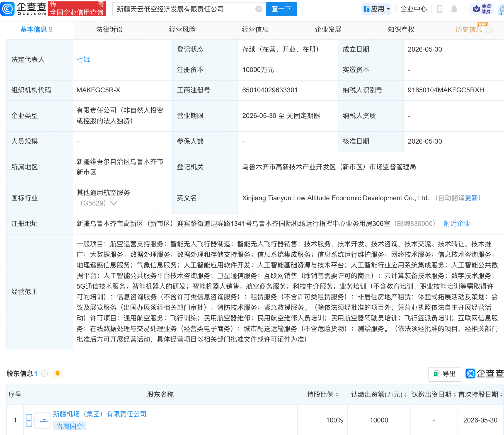Open the 历史信息 VIP tab
Image resolution: width=504 pixels, height=435 pixels.
click(469, 30)
